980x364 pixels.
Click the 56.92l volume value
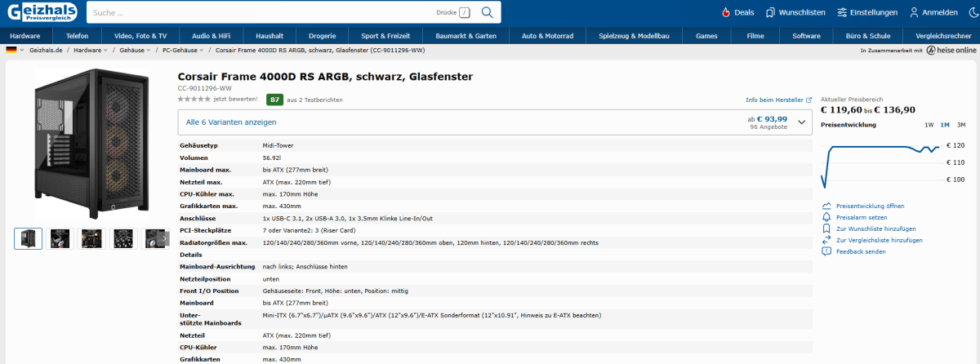coord(272,158)
